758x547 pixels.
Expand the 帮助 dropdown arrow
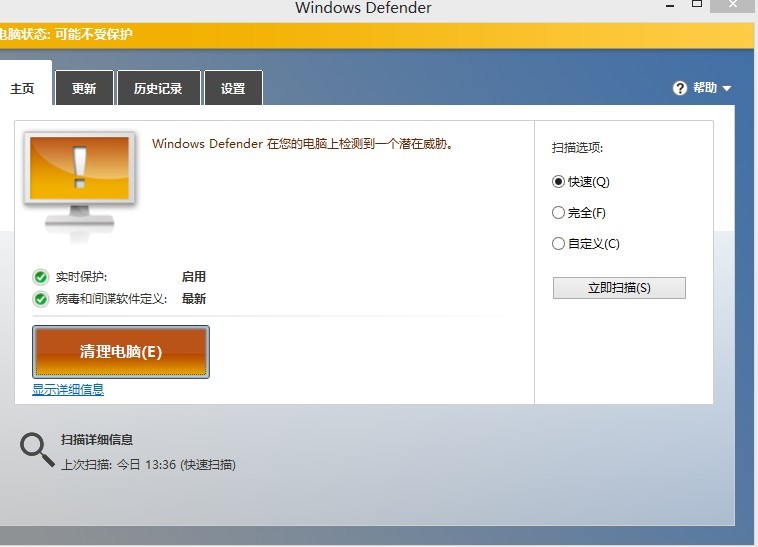click(727, 88)
